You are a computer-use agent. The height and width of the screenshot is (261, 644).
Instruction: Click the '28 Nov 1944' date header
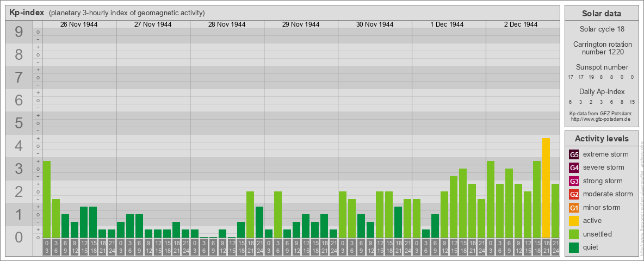point(227,24)
